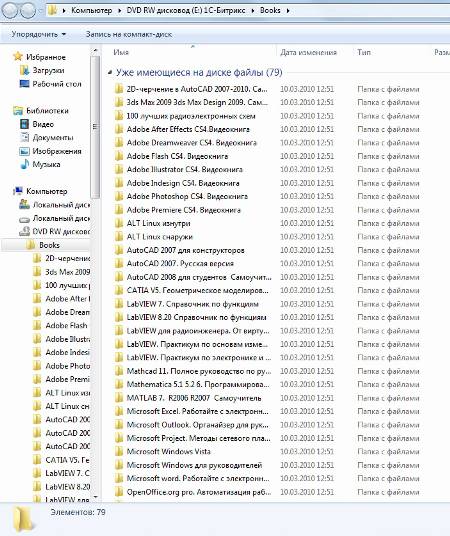Click the Изображения library icon
The height and width of the screenshot is (536, 450).
point(25,151)
